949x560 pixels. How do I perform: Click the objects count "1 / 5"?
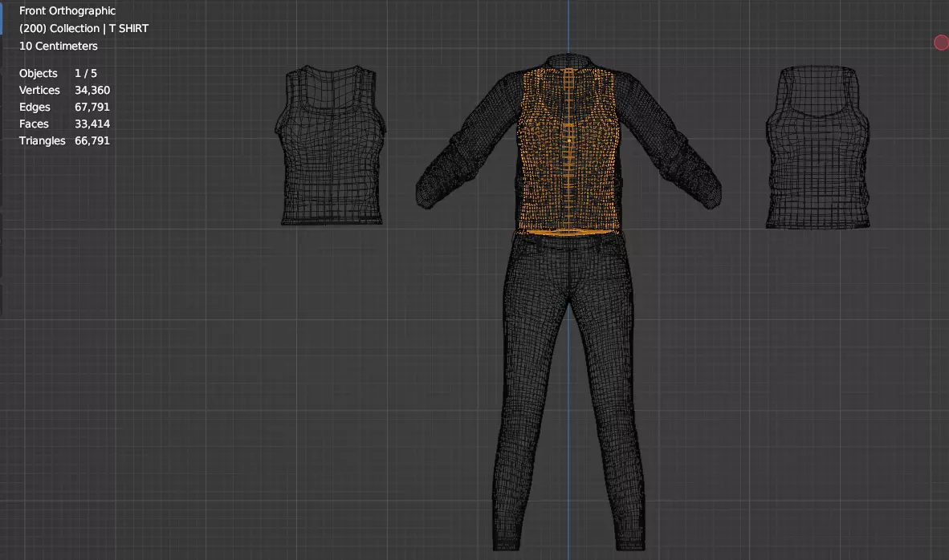(x=85, y=73)
